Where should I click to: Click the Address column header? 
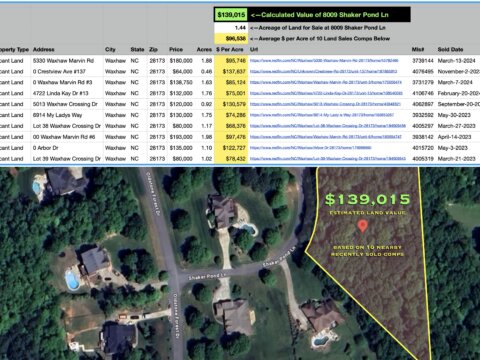tap(44, 49)
